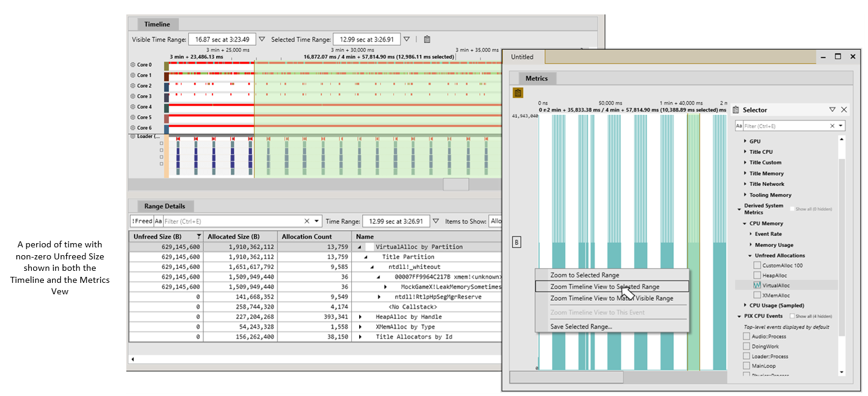Choose Zoom Timeline View to Match Visible Range

coord(612,299)
